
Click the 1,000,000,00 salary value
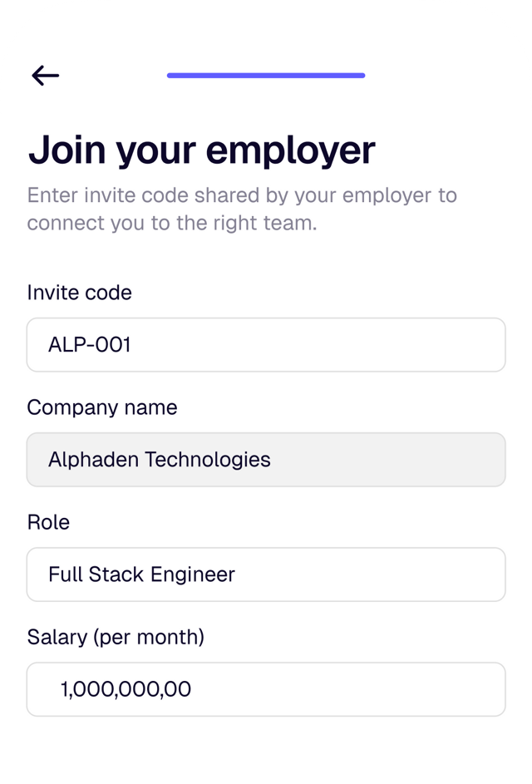tap(126, 688)
